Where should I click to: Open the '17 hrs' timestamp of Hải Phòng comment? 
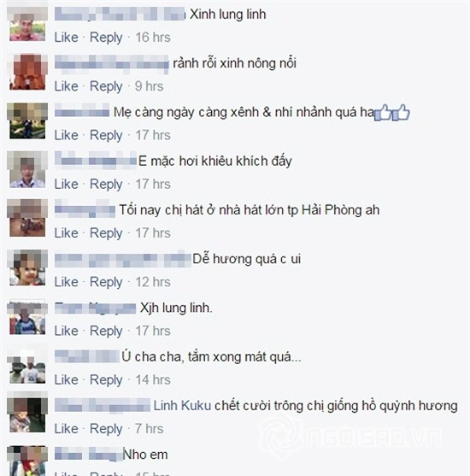pyautogui.click(x=153, y=232)
